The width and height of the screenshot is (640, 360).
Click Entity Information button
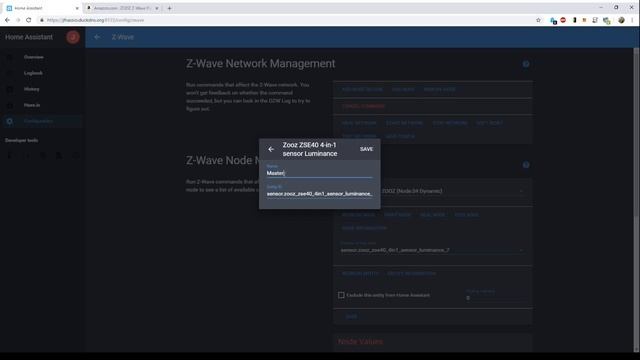[411, 273]
